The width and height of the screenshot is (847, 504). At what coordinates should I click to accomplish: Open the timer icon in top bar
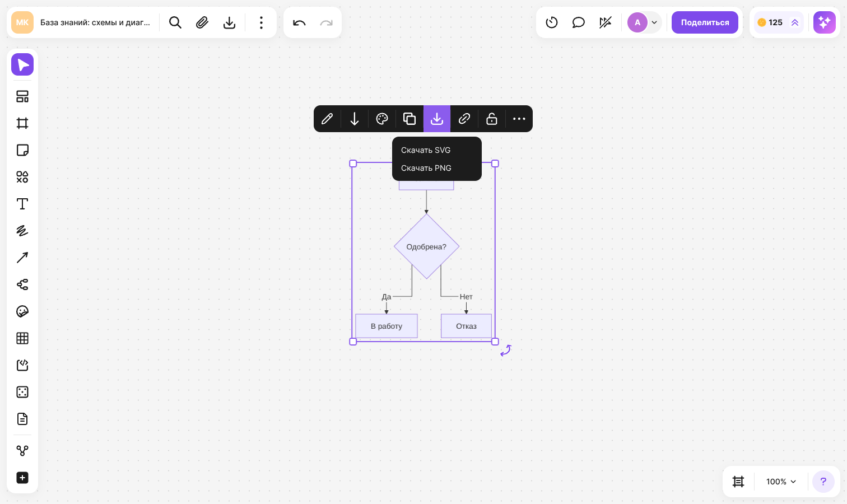552,22
